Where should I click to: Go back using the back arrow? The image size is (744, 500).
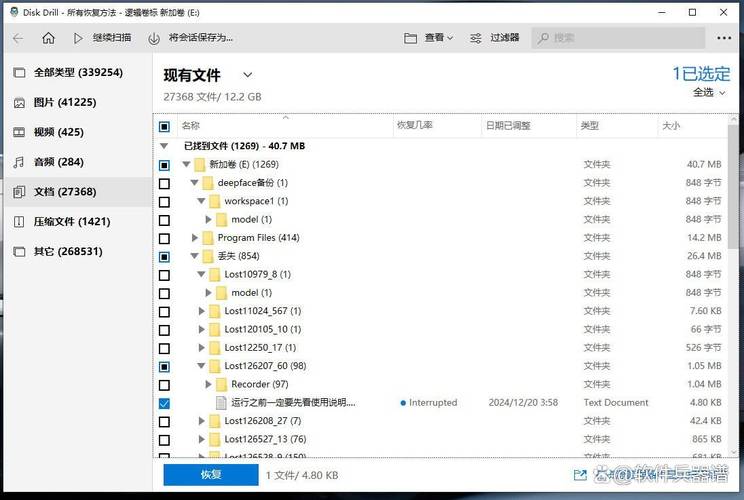pos(18,38)
